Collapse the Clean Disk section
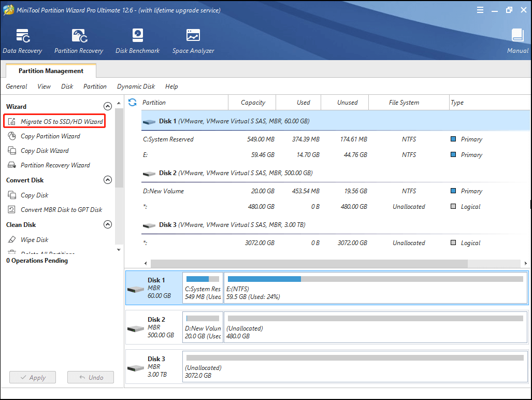The width and height of the screenshot is (532, 400). point(108,224)
